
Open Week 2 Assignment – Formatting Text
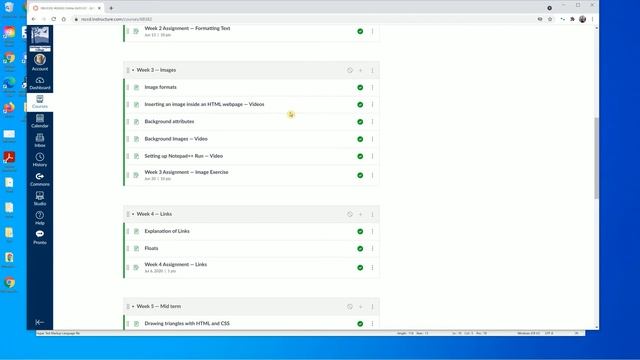point(187,29)
